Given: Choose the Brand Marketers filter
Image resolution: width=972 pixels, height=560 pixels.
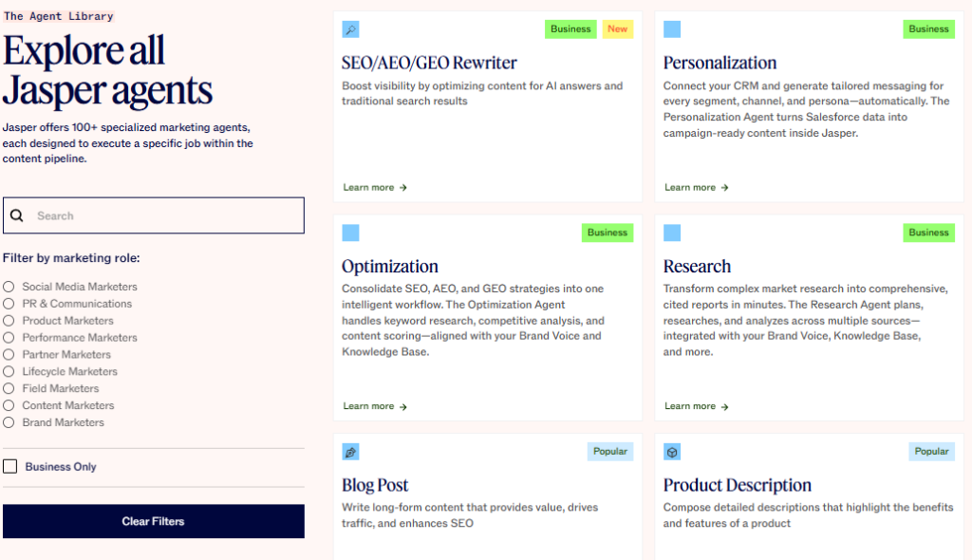Looking at the screenshot, I should (9, 422).
